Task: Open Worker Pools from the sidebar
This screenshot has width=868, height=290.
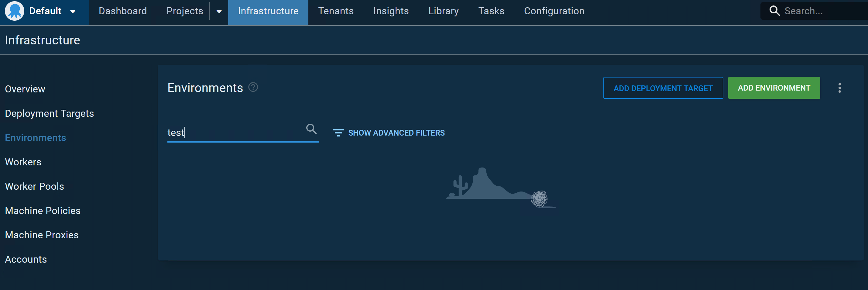Action: pos(34,186)
